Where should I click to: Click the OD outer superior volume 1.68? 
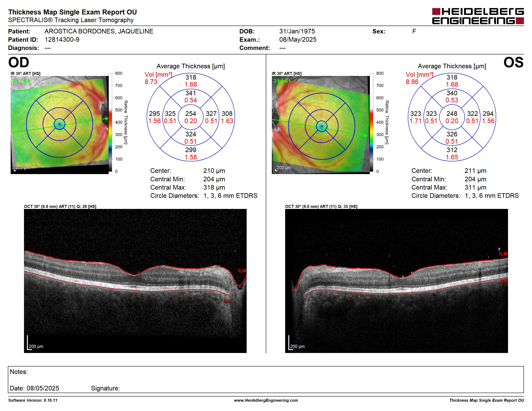click(x=190, y=84)
